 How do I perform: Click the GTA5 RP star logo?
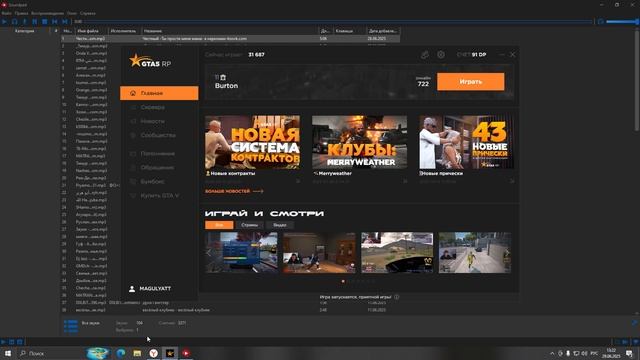(x=150, y=61)
